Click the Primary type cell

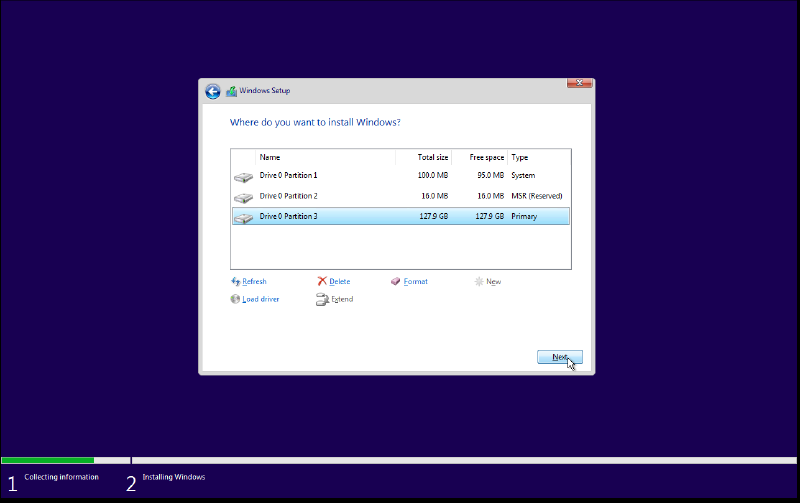pos(524,216)
